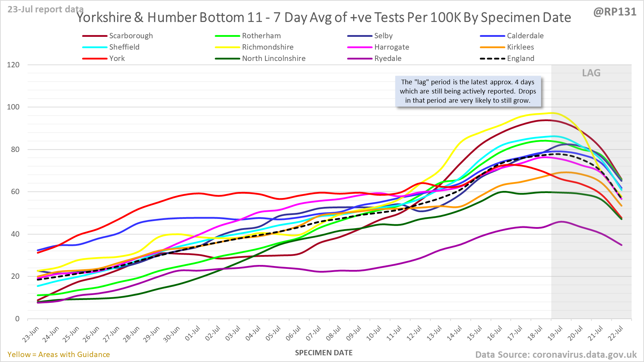644x362 pixels.
Task: Select the Kirklees legend entry
Action: click(x=520, y=47)
